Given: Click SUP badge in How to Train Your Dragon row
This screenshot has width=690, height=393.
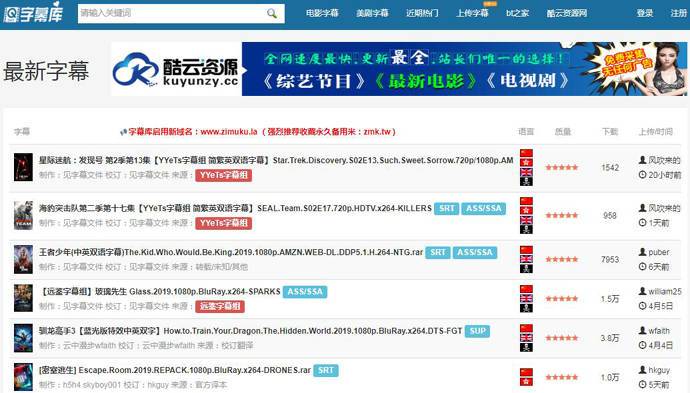Looking at the screenshot, I should tap(477, 331).
